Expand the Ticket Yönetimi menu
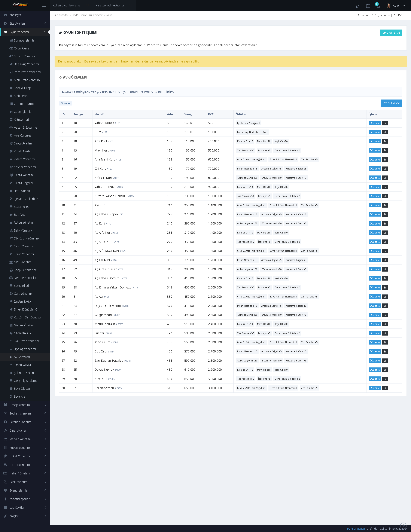Viewport: 411px width, 532px height. point(25,456)
